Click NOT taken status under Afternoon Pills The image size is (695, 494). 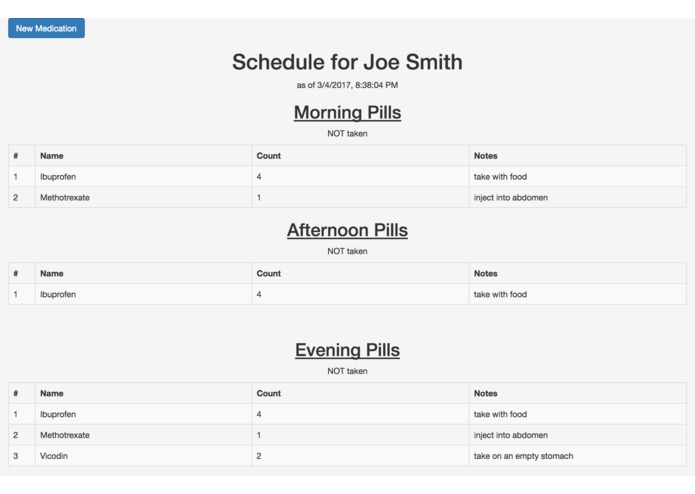(x=347, y=251)
